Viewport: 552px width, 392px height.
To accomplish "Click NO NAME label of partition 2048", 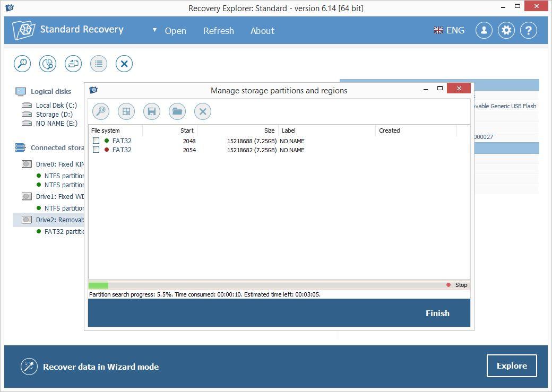I will (x=292, y=141).
